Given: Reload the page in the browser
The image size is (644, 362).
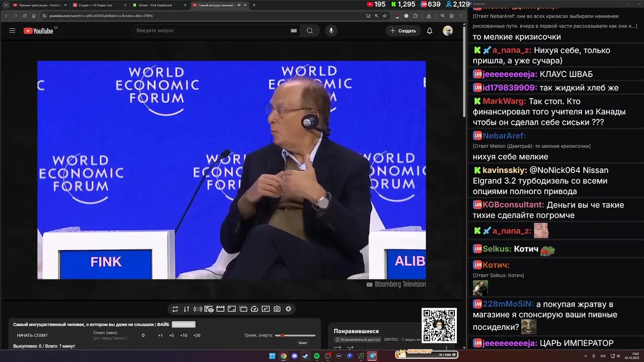Looking at the screenshot, I should [25, 16].
